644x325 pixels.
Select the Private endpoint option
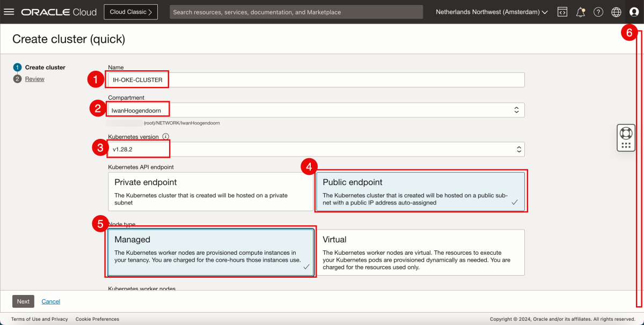click(210, 191)
